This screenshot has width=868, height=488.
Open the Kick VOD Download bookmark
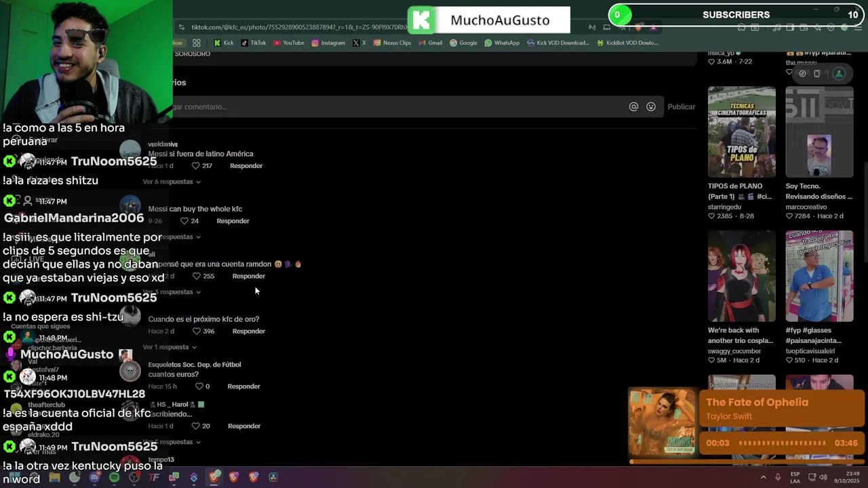coord(557,43)
